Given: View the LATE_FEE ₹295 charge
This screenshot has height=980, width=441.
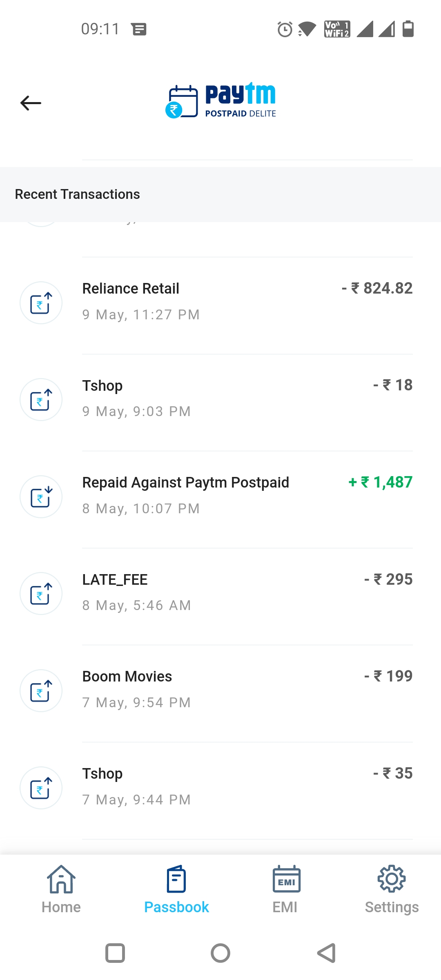Looking at the screenshot, I should point(388,579).
